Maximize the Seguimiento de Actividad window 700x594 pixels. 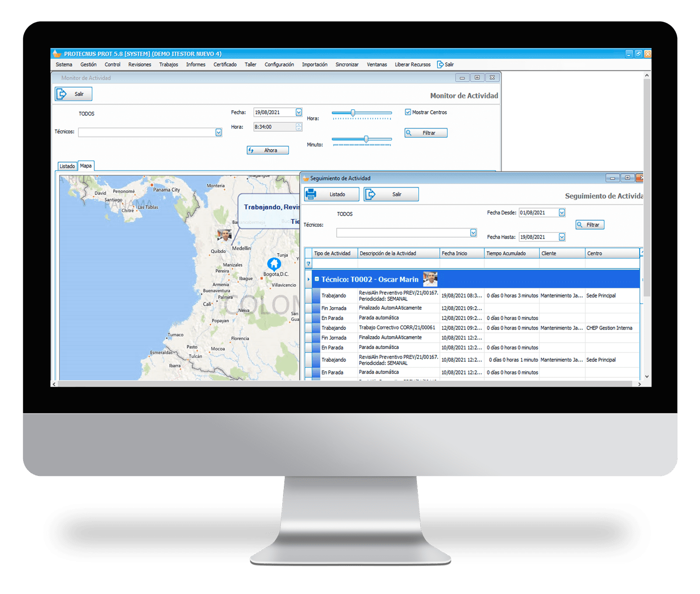point(627,178)
